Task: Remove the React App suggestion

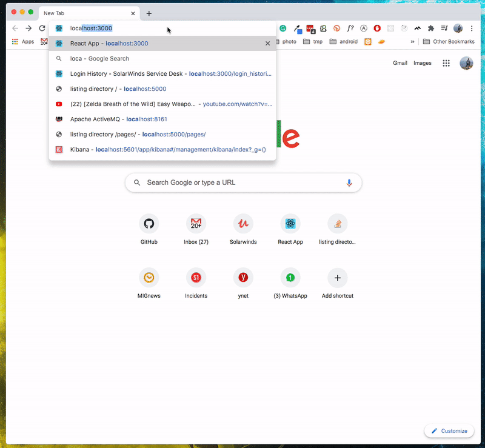Action: pyautogui.click(x=267, y=43)
